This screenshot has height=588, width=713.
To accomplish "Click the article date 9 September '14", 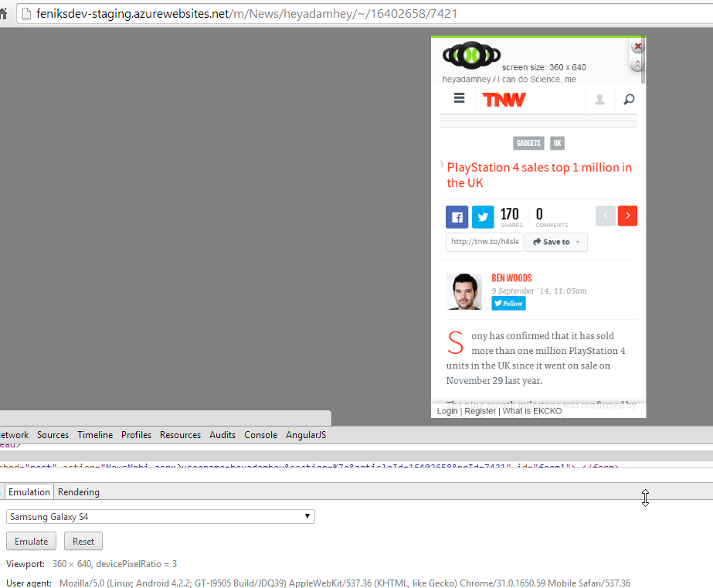I will pyautogui.click(x=539, y=291).
